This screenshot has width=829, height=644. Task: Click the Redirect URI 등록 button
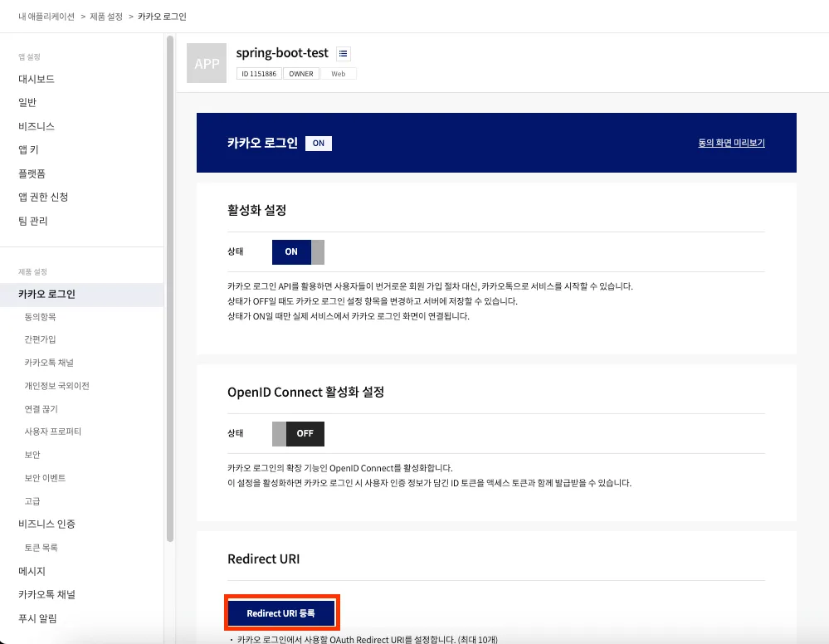pyautogui.click(x=281, y=613)
